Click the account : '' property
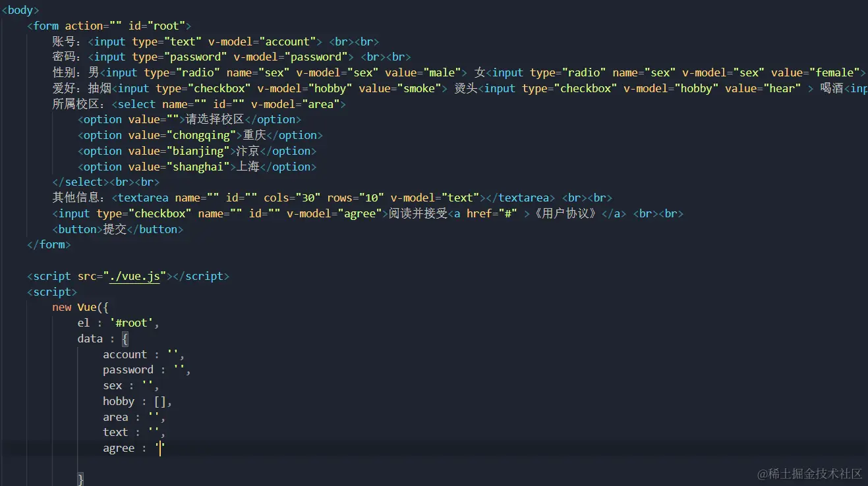Screen dimensions: 868x486 tap(144, 355)
